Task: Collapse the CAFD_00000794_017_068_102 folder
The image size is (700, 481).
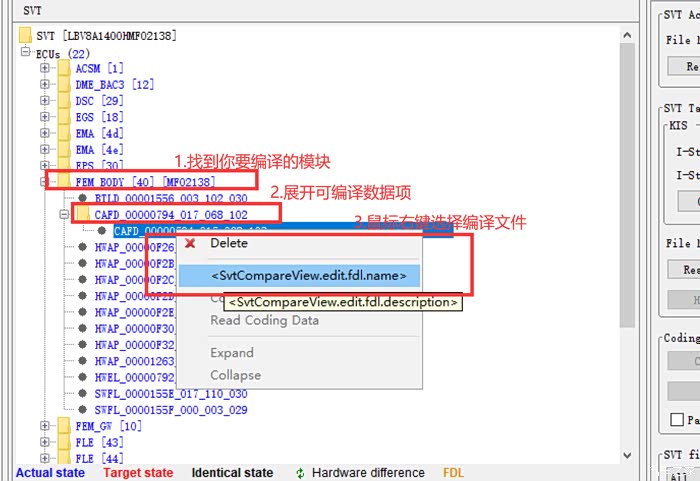Action: click(64, 215)
